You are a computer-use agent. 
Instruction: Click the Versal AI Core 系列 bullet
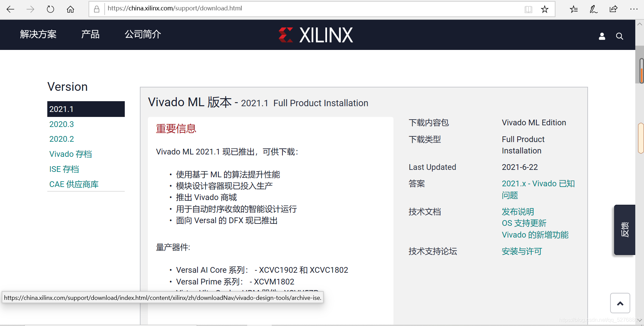pyautogui.click(x=262, y=270)
